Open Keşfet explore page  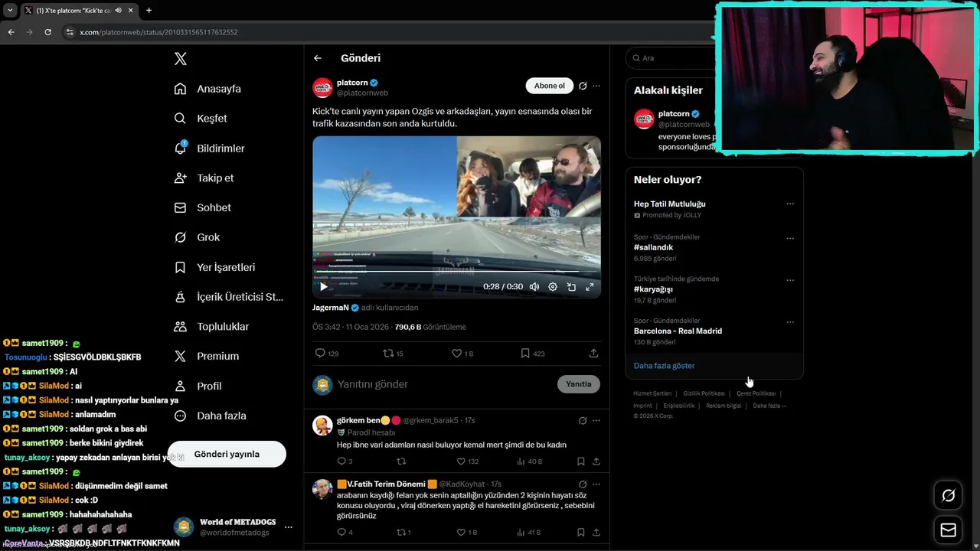click(x=201, y=119)
